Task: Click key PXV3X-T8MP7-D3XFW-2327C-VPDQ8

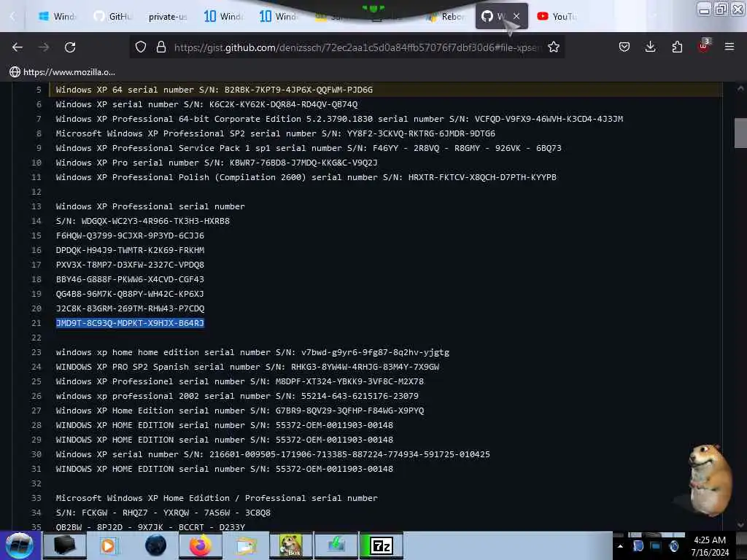Action: point(130,265)
